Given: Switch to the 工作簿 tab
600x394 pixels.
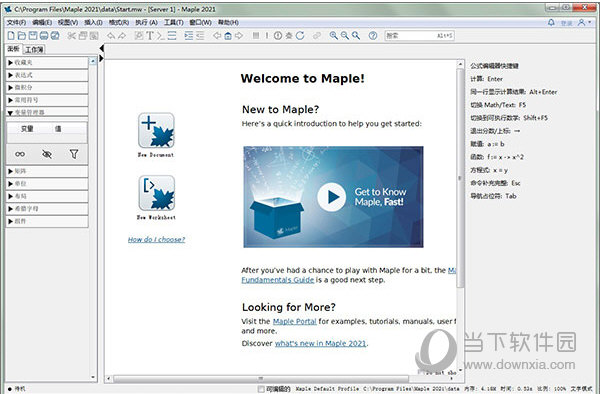Looking at the screenshot, I should [34, 49].
